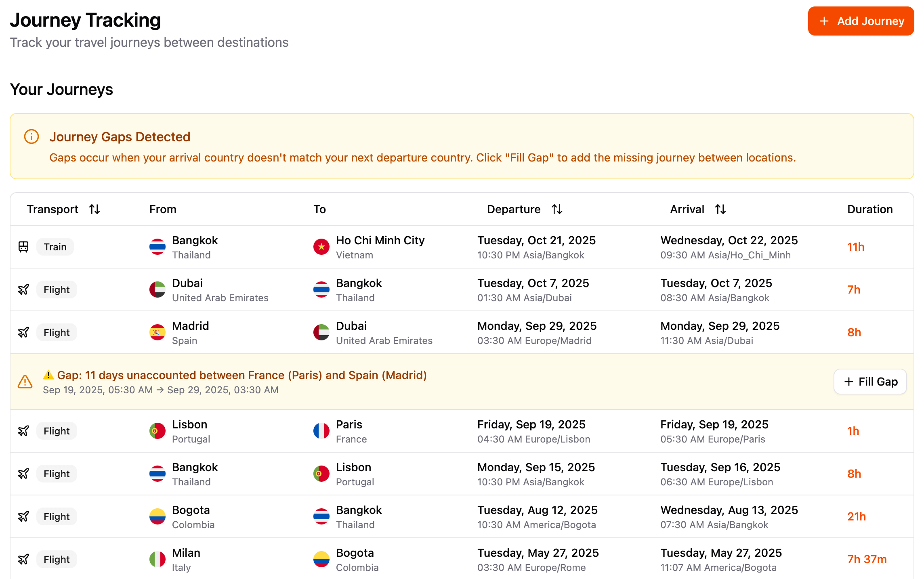924x579 pixels.
Task: Click airplane icon on Dubai to Bangkok row
Action: [x=23, y=289]
